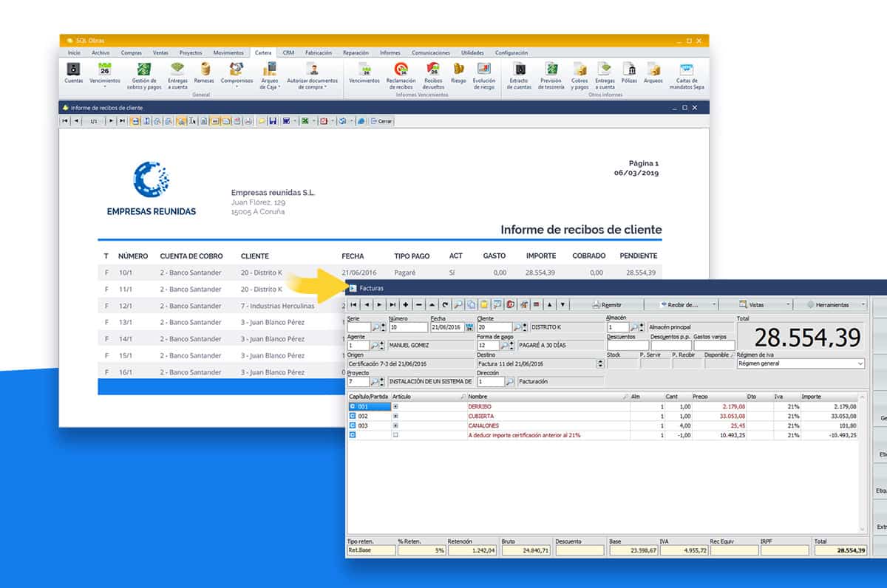This screenshot has width=887, height=588.
Task: Toggle the checkbox in the deducir importe row
Action: tap(395, 435)
